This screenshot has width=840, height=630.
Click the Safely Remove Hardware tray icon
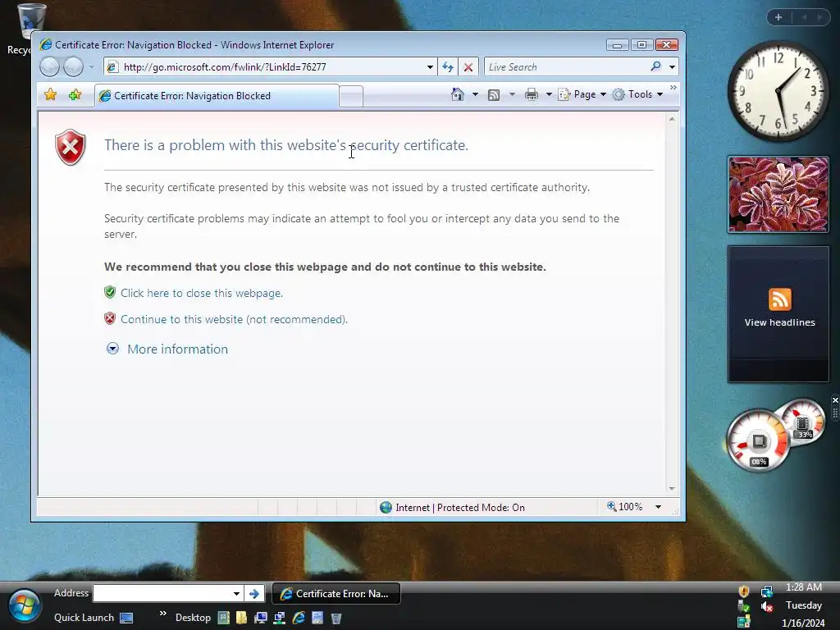[743, 607]
